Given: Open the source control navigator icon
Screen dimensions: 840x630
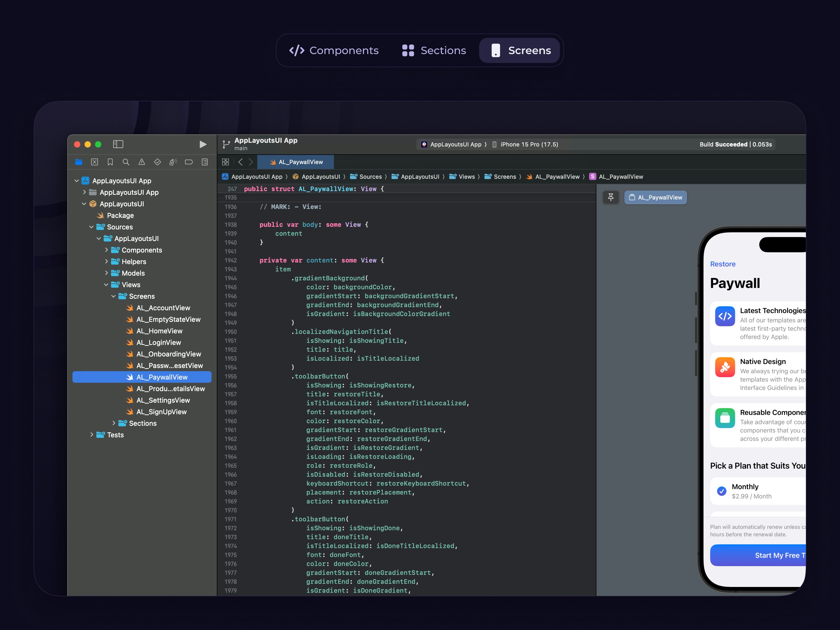Looking at the screenshot, I should click(x=94, y=162).
